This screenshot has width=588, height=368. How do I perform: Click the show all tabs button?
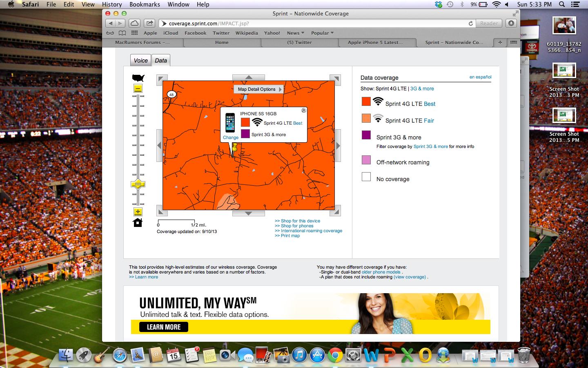[x=513, y=43]
